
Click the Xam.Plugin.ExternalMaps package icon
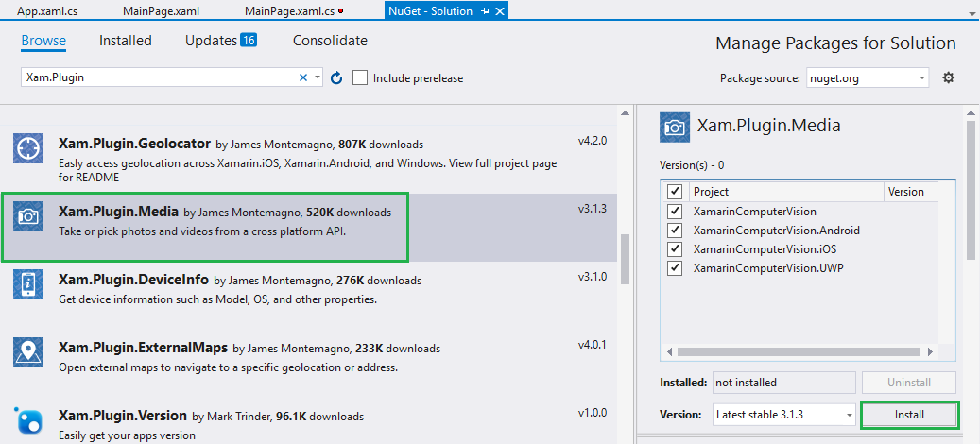pyautogui.click(x=28, y=352)
